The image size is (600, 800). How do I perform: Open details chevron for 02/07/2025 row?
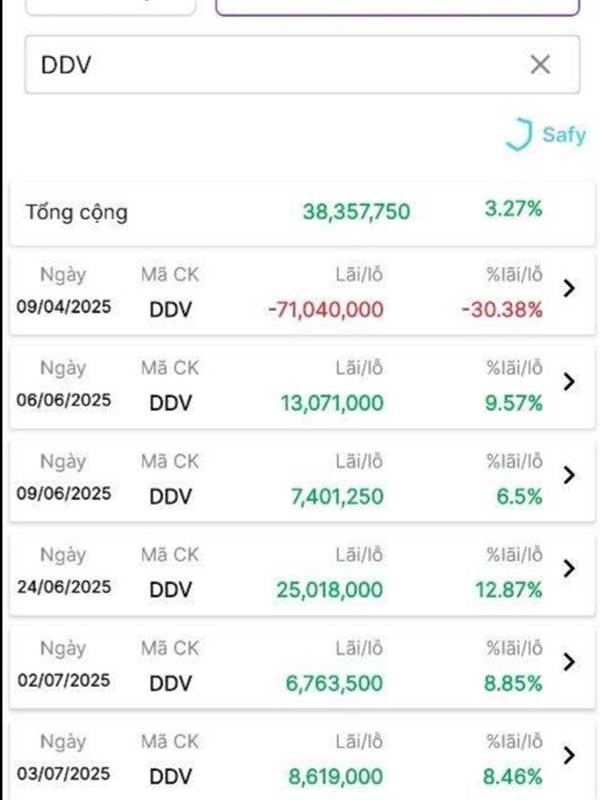[x=569, y=662]
